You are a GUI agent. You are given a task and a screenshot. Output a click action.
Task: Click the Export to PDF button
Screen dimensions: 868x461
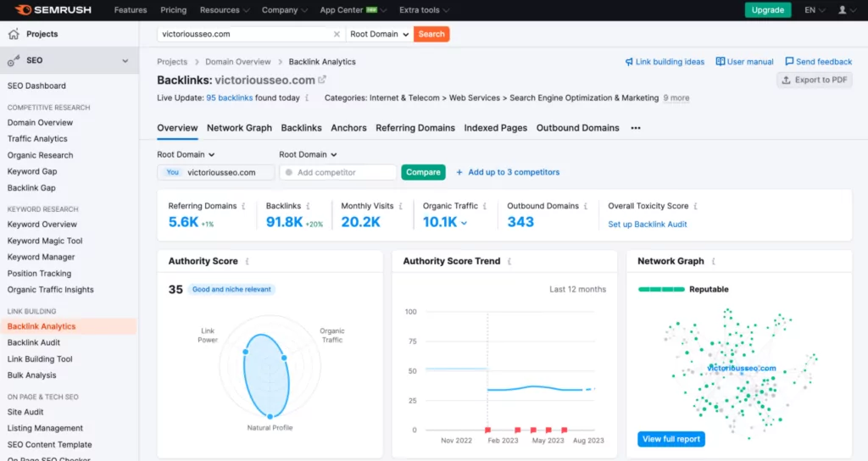coord(814,80)
